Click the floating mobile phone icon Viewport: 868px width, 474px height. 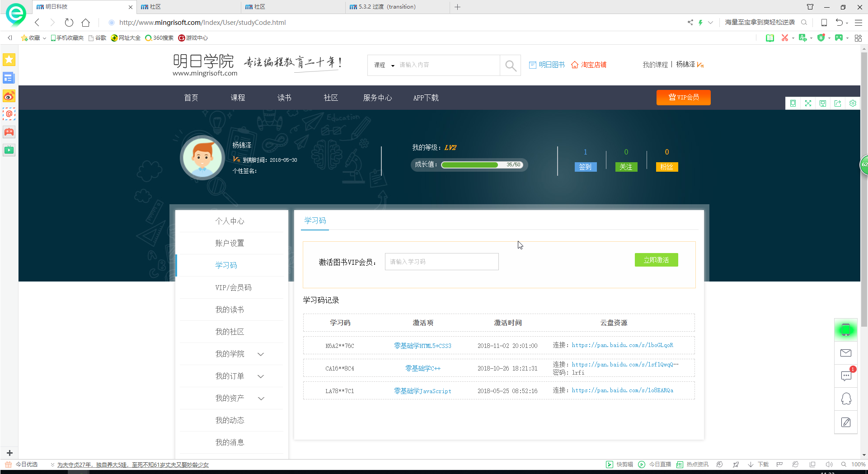pyautogui.click(x=846, y=330)
